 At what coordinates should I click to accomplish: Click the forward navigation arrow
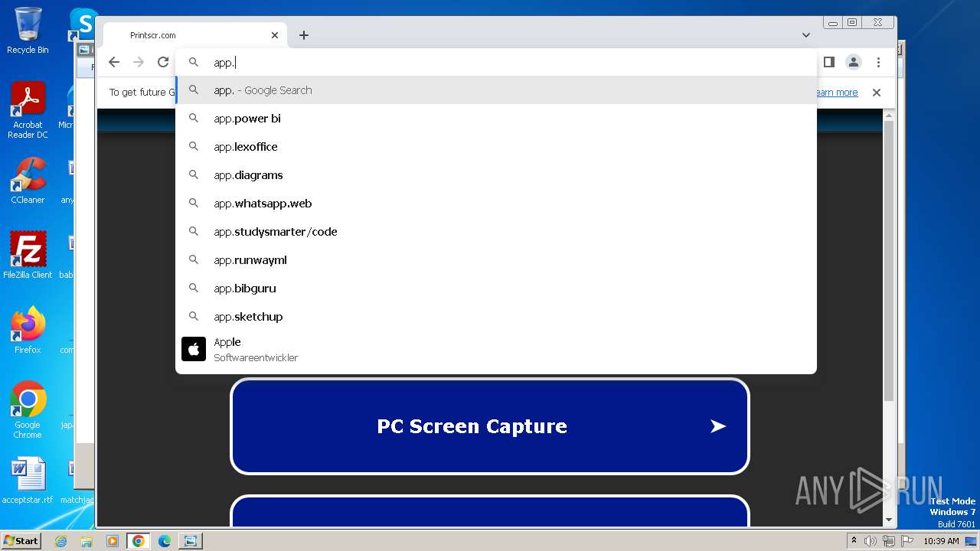[x=139, y=63]
